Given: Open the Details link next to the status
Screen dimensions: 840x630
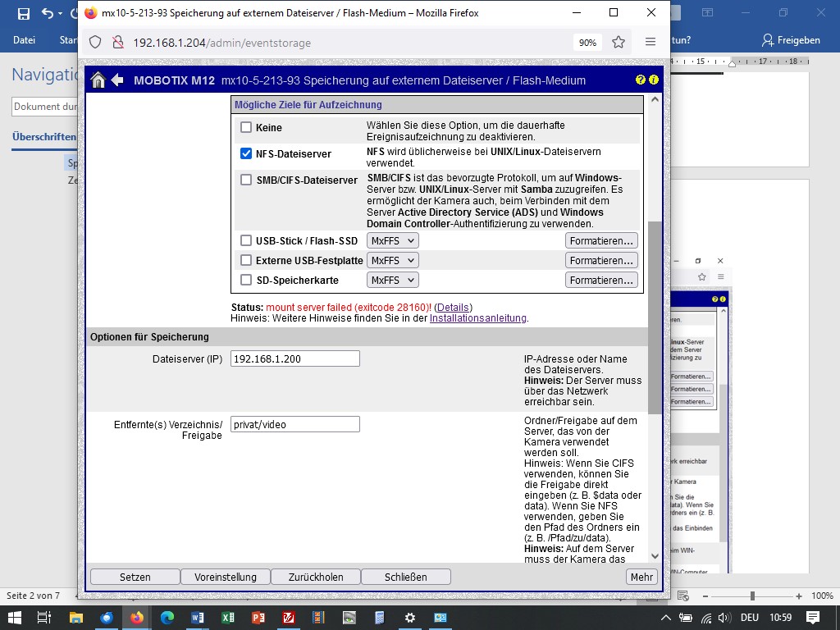Looking at the screenshot, I should click(x=453, y=308).
